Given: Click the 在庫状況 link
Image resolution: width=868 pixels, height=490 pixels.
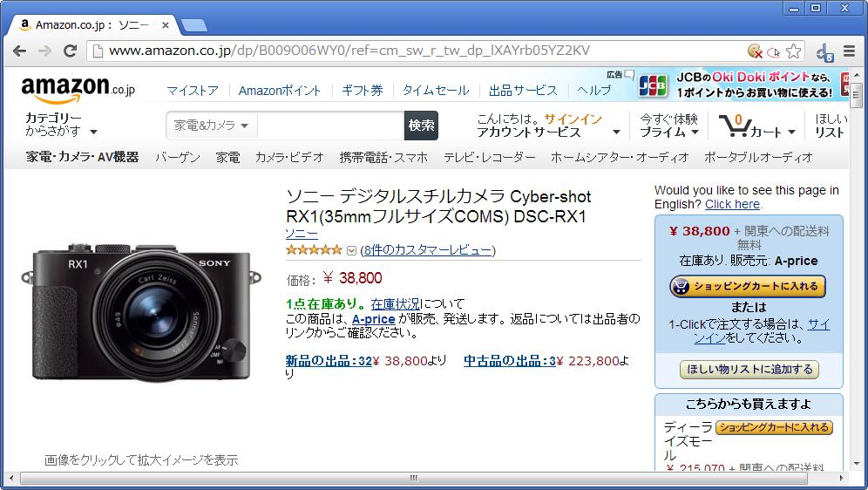Looking at the screenshot, I should point(396,304).
